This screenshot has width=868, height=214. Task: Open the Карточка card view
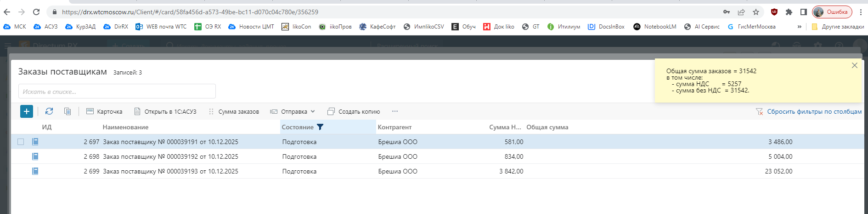coord(104,111)
